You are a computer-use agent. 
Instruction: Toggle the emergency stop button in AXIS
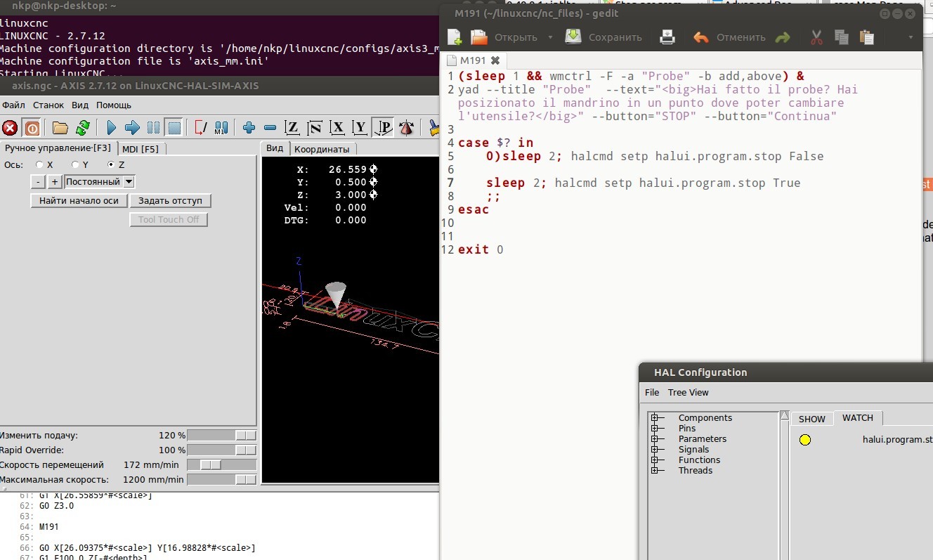tap(10, 128)
